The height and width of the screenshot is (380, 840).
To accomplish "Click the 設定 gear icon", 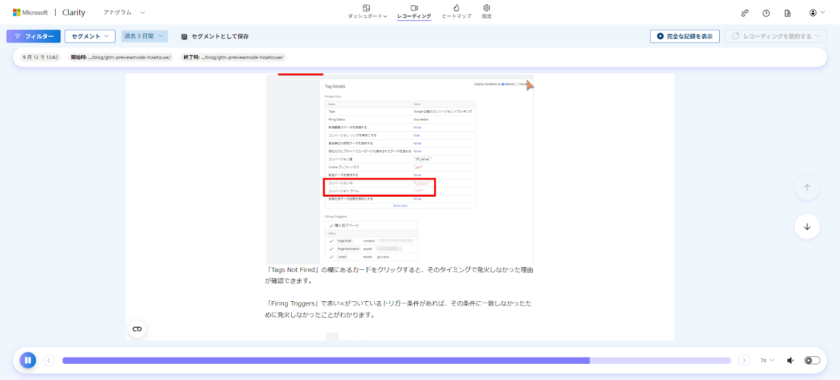I will point(486,8).
